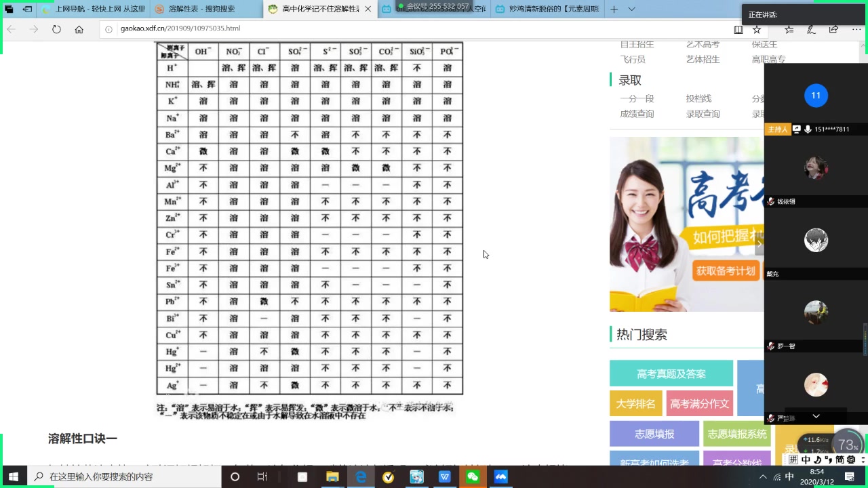The height and width of the screenshot is (488, 868).
Task: Switch to the 上网导航 tab
Action: 93,9
